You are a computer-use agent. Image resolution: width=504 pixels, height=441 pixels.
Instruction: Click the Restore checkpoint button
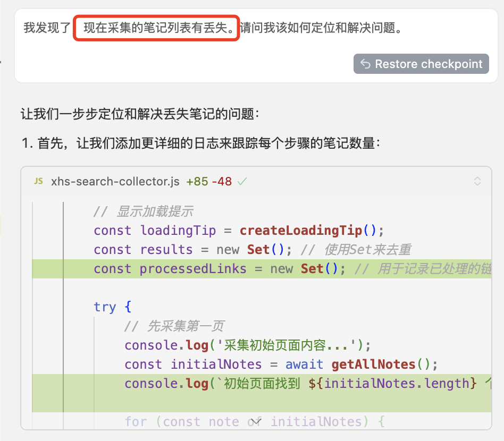pos(421,64)
